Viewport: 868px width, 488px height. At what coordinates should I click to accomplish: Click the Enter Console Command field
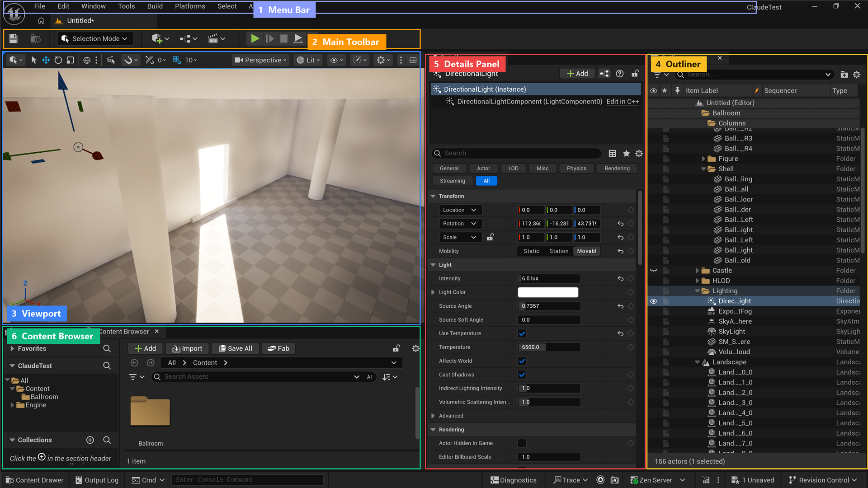[247, 480]
